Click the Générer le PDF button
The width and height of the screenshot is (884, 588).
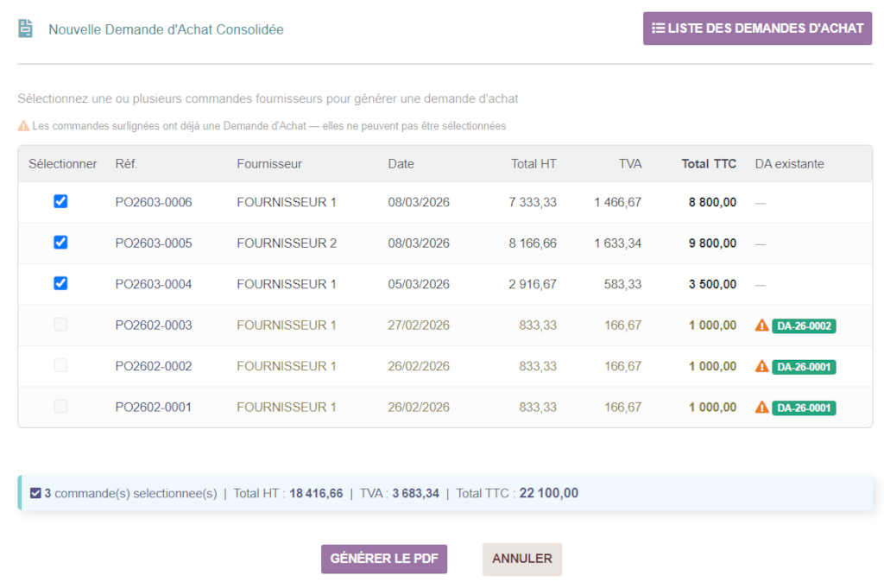384,559
